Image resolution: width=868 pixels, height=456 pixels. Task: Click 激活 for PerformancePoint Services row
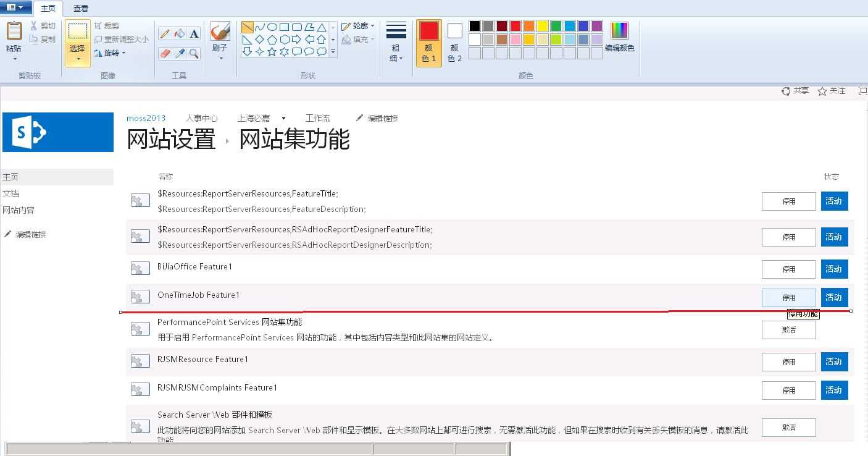coord(789,329)
